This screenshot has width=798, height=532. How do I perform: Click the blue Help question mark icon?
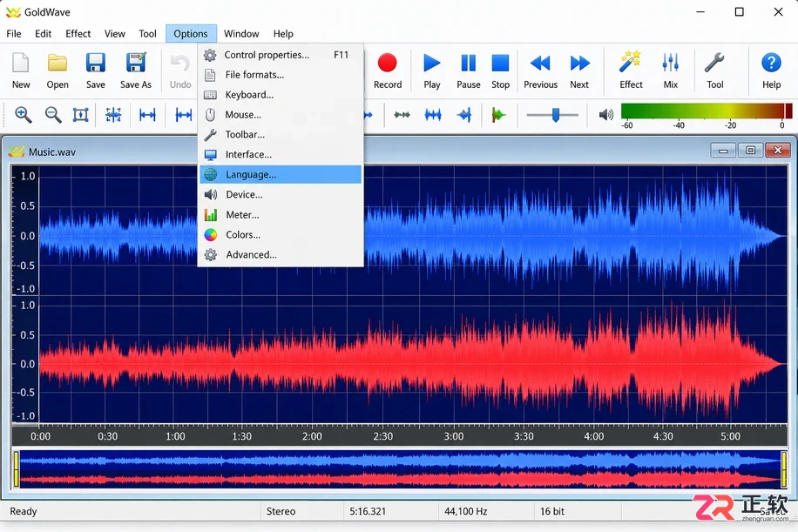pos(771,63)
